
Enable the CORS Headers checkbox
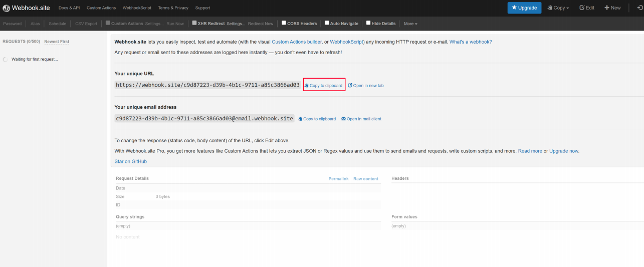point(284,23)
